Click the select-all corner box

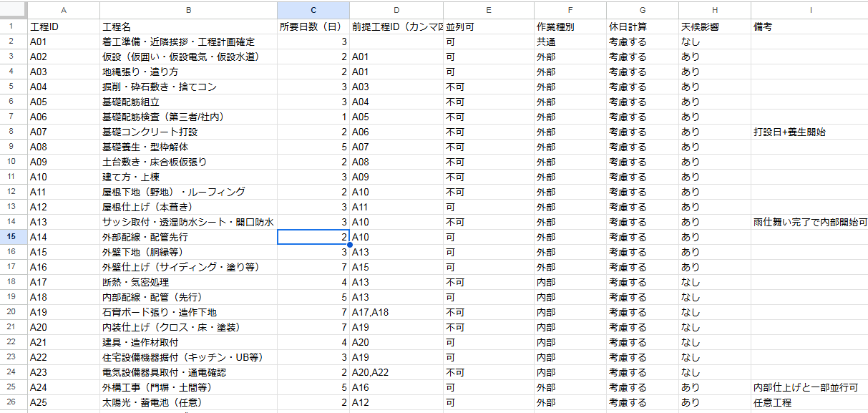click(x=14, y=10)
